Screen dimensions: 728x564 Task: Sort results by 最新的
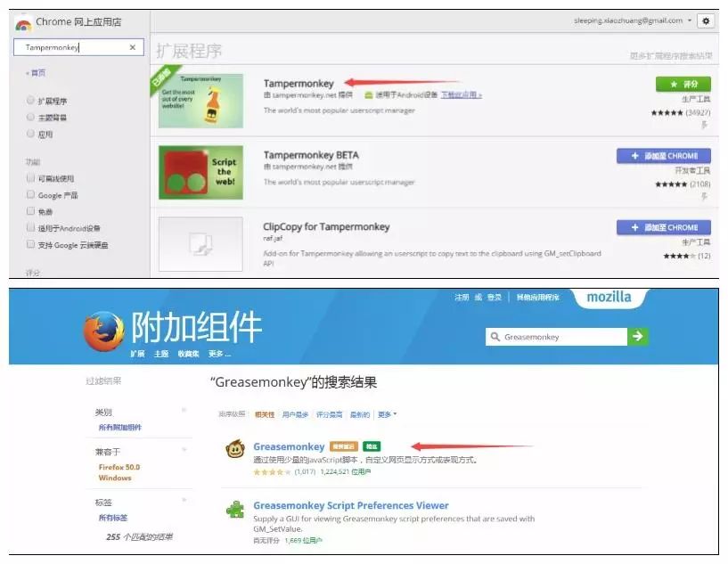coord(360,414)
